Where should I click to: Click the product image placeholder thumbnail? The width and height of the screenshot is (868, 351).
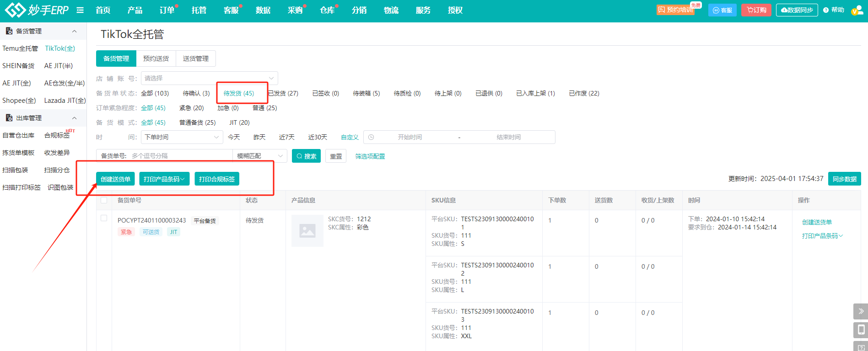tap(307, 231)
